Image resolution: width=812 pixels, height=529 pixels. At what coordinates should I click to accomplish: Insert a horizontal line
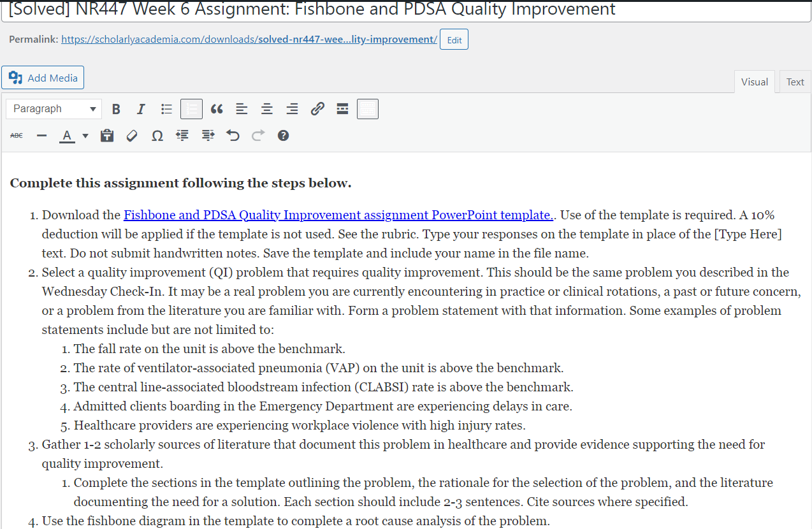(x=41, y=135)
